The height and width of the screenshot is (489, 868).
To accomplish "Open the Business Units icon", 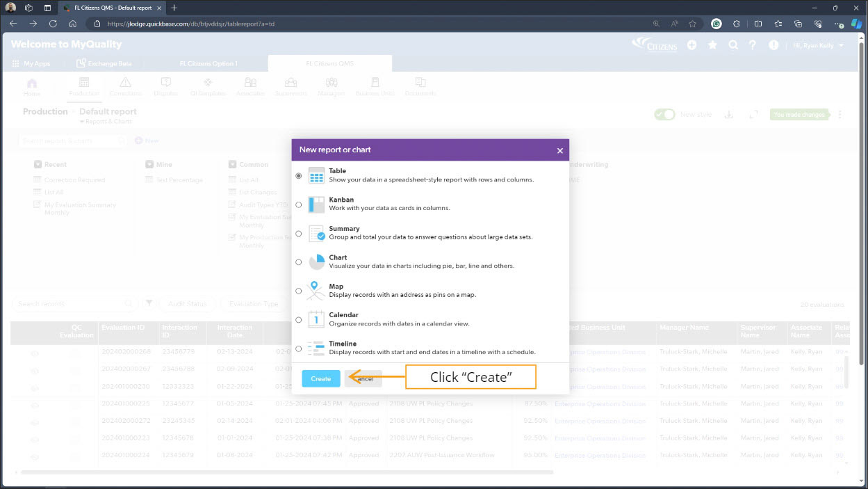I will 375,83.
